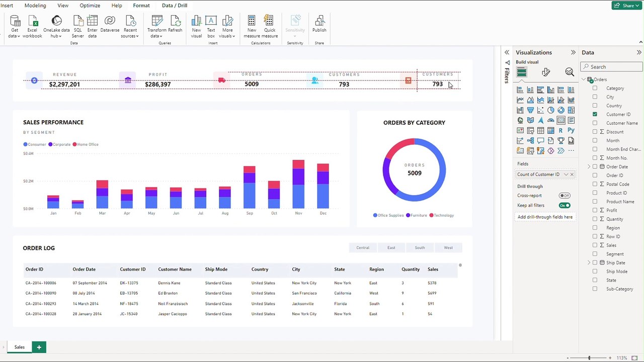Turn off Keep all filters
Screen dimensions: 644x362
click(565, 205)
